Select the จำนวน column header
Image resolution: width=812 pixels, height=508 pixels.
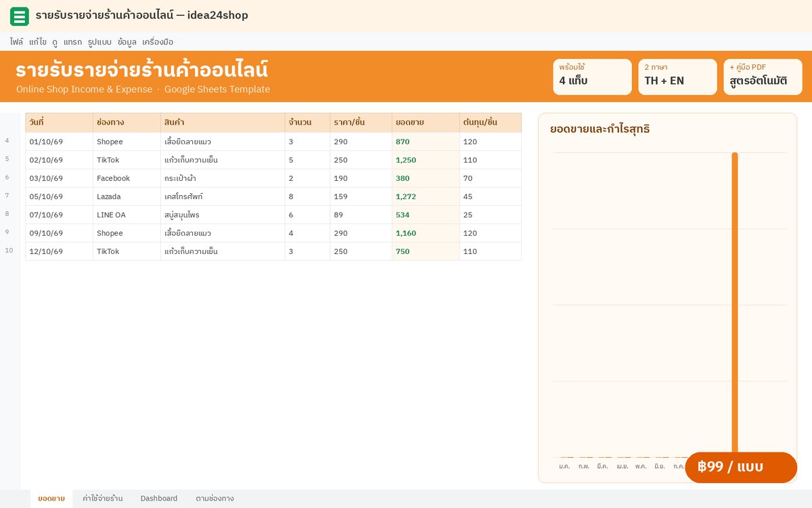307,123
